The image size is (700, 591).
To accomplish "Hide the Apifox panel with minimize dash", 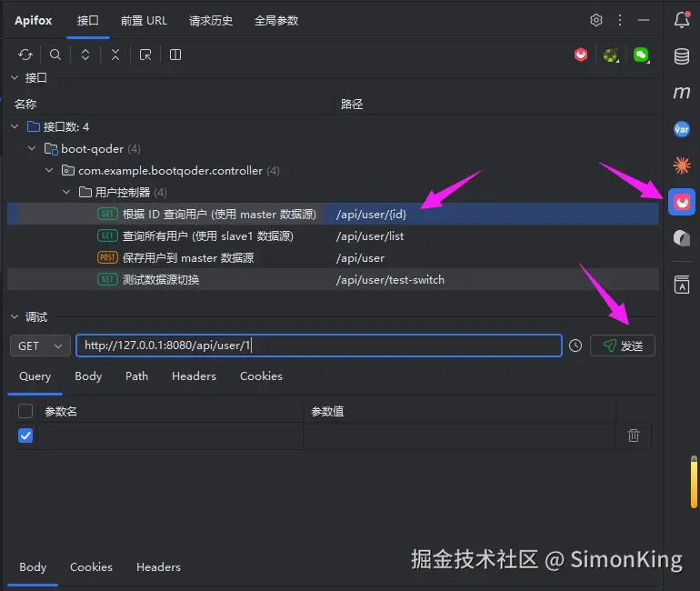I will (644, 20).
